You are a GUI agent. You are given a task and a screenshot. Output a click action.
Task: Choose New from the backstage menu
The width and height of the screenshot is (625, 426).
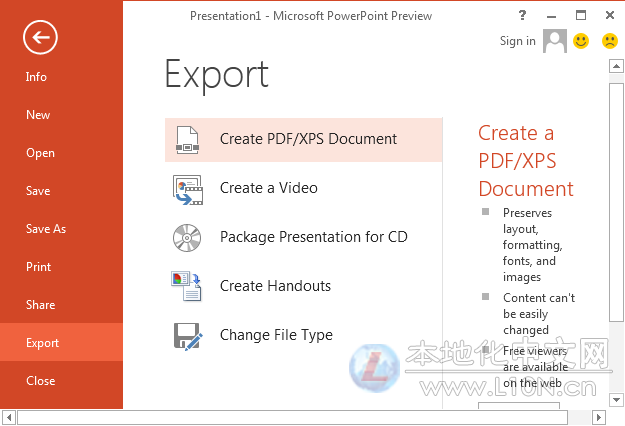tap(38, 115)
